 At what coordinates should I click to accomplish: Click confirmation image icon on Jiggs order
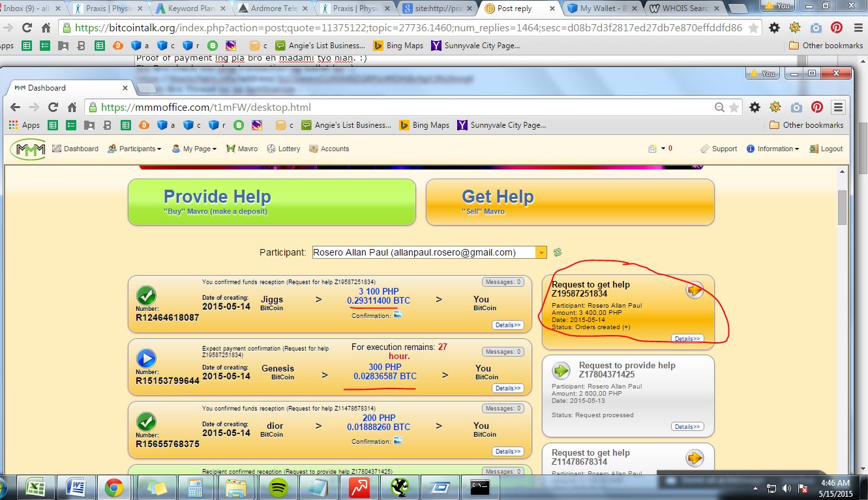coord(398,315)
